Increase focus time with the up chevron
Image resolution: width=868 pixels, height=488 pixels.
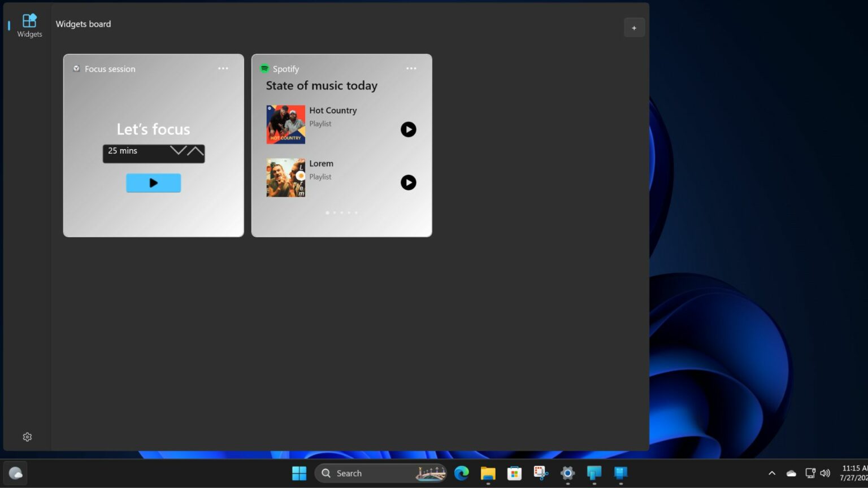tap(196, 150)
